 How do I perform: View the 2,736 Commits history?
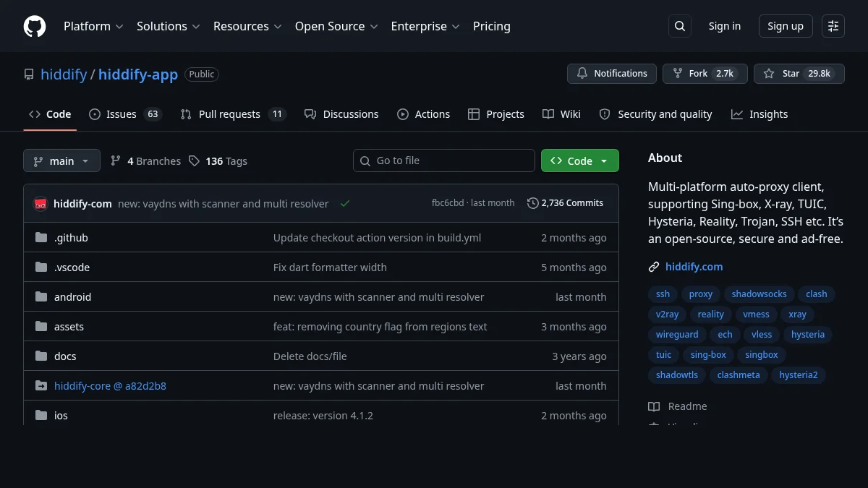coord(565,203)
